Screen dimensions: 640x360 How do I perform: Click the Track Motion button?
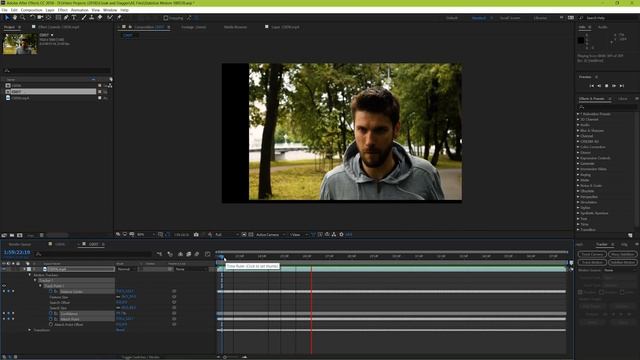592,262
